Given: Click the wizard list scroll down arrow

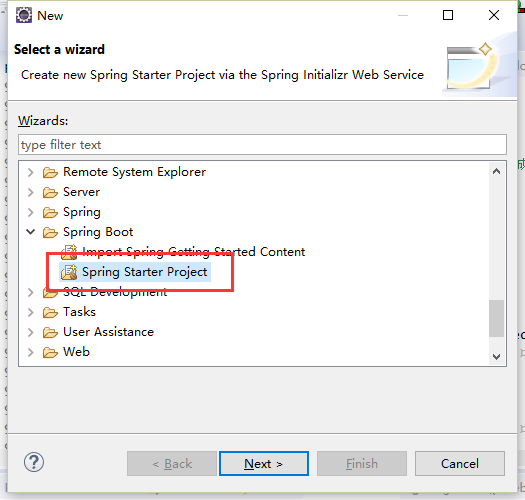Looking at the screenshot, I should click(x=497, y=356).
